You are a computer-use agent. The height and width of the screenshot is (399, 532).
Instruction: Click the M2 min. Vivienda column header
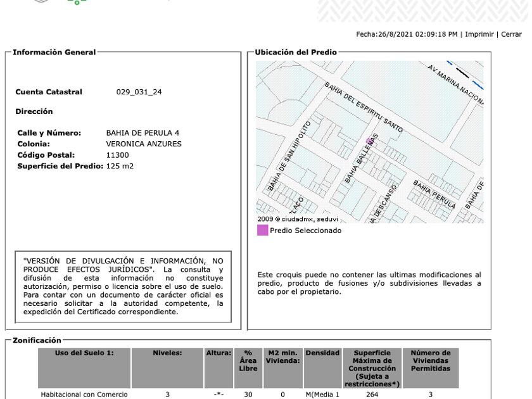point(282,368)
